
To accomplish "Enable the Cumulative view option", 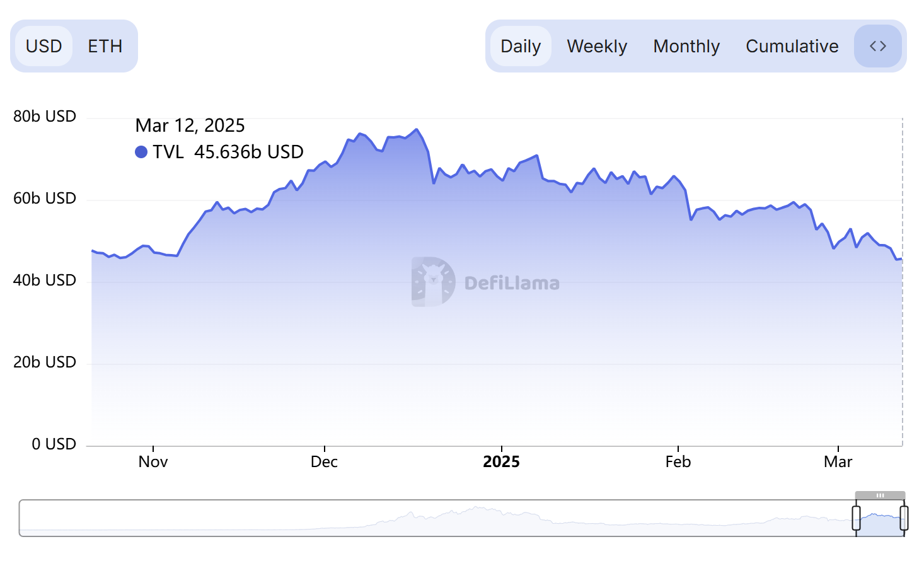I will 792,46.
